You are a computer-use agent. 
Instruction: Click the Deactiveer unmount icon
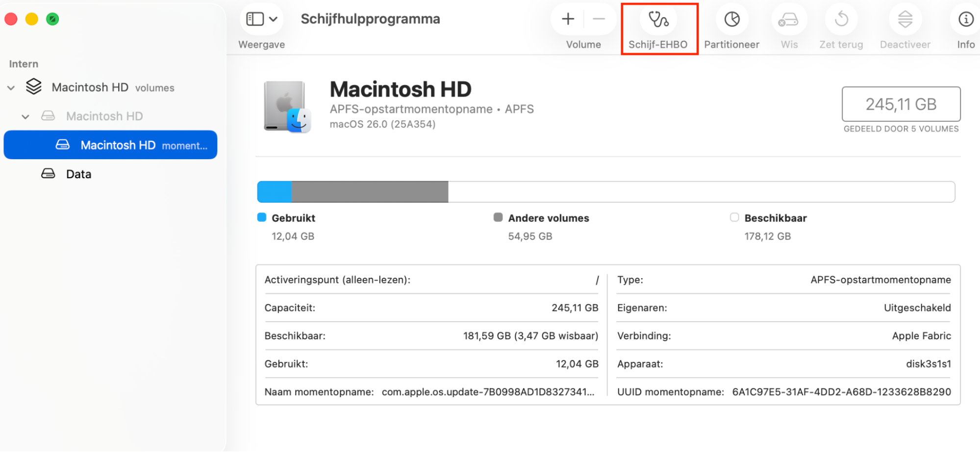905,20
